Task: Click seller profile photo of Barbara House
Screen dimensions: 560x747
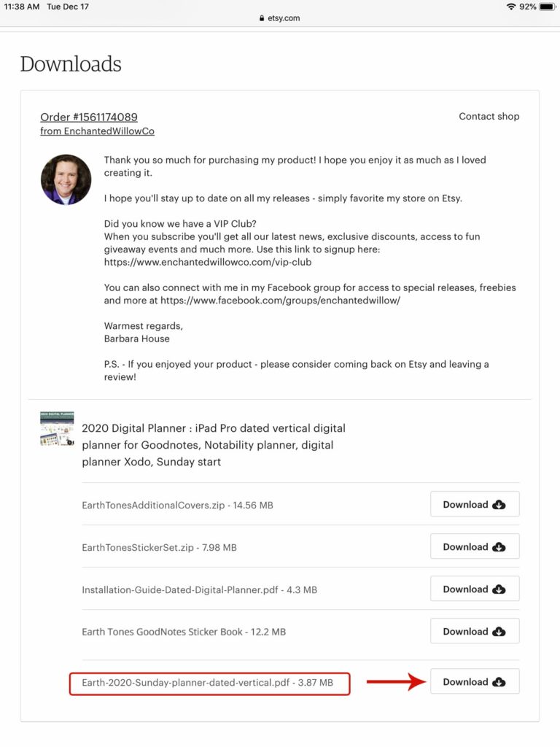Action: click(x=66, y=179)
